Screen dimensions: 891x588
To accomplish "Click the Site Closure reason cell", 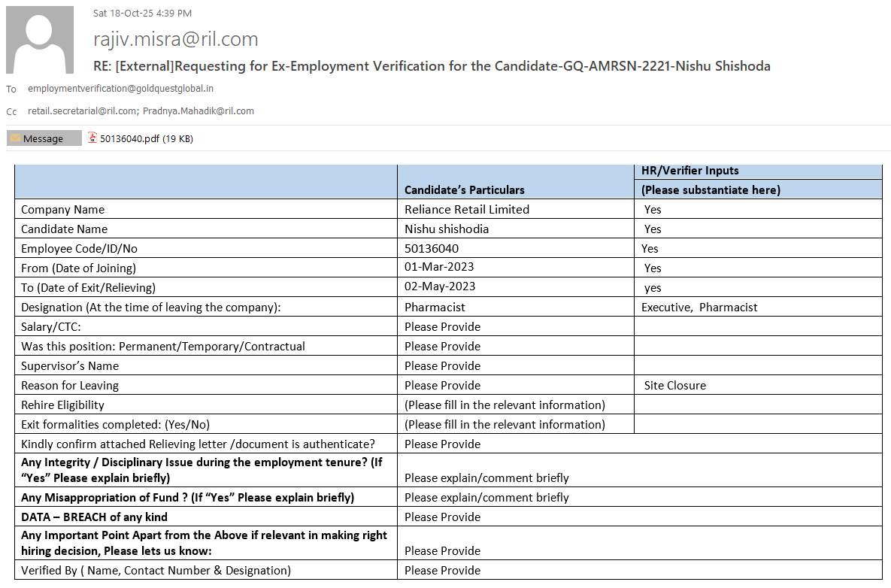I will click(674, 385).
